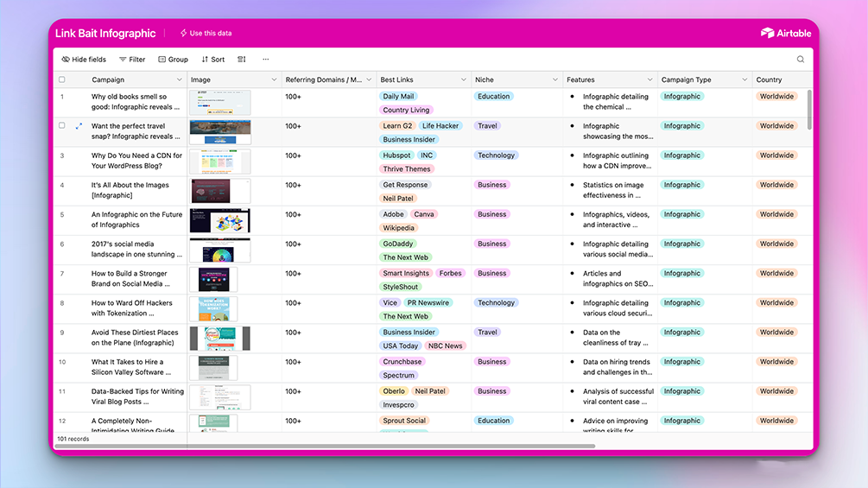868x488 pixels.
Task: Select campaign What It Takes to Hire
Action: pyautogui.click(x=131, y=367)
